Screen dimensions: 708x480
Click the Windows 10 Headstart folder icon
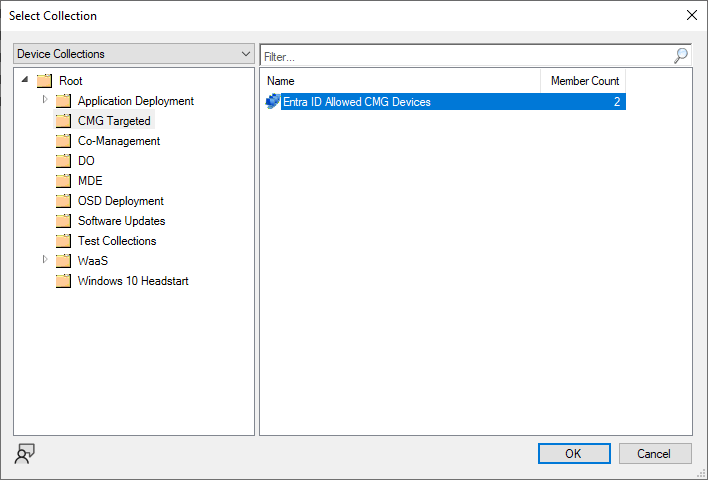click(63, 281)
